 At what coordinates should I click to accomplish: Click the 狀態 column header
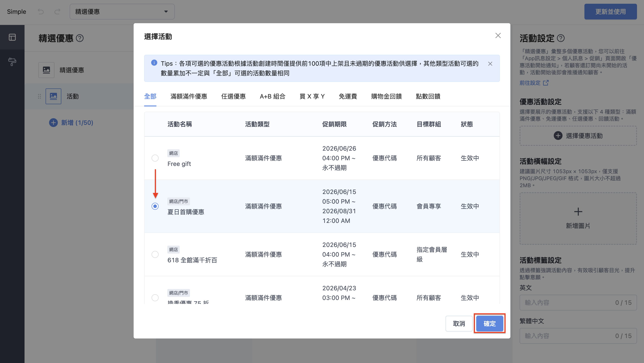pyautogui.click(x=467, y=124)
